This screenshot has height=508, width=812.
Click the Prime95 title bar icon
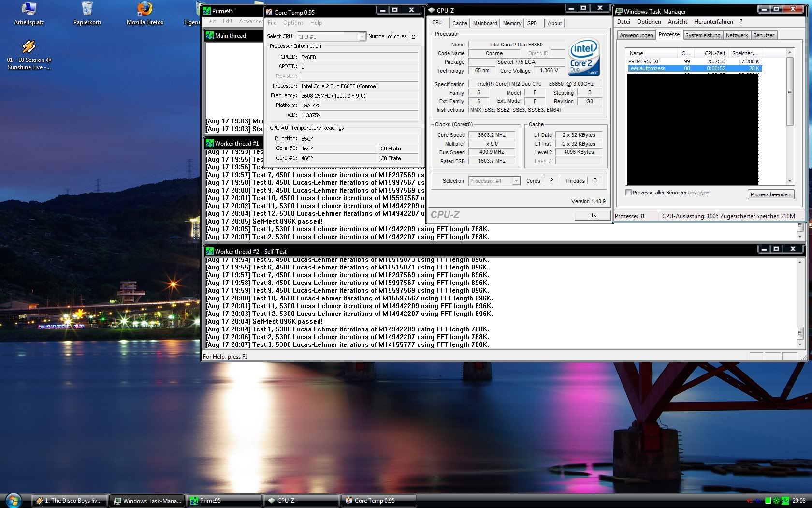point(207,11)
